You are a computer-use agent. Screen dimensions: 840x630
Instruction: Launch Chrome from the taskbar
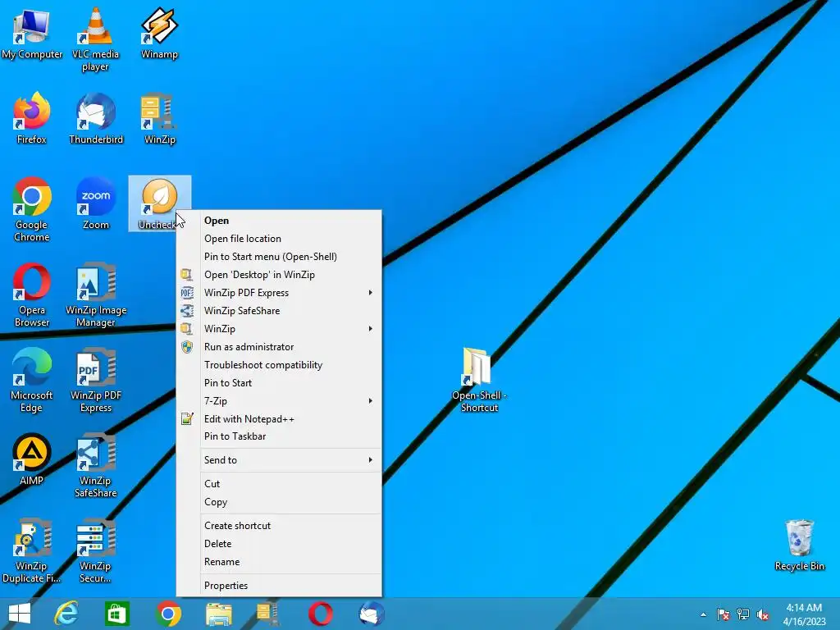tap(168, 614)
